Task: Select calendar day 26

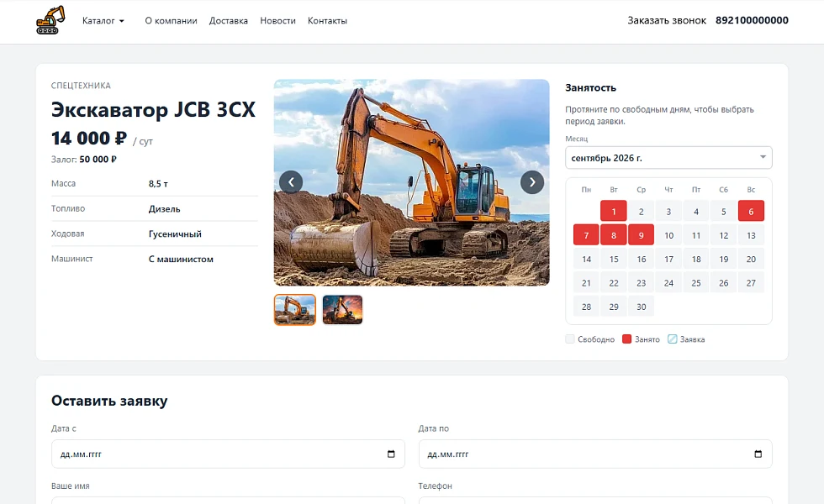Action: click(x=724, y=283)
